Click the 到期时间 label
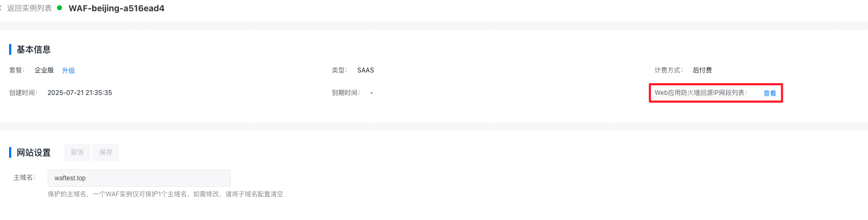The image size is (868, 220). click(x=346, y=93)
